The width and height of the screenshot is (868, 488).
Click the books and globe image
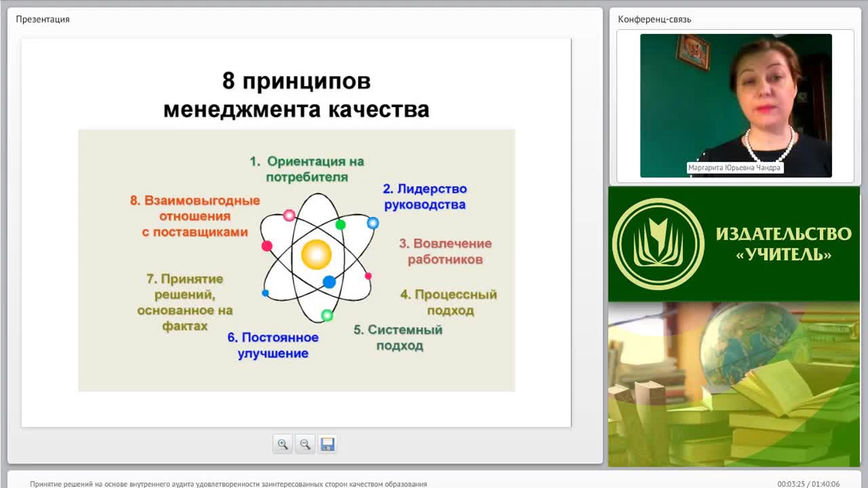pyautogui.click(x=734, y=384)
